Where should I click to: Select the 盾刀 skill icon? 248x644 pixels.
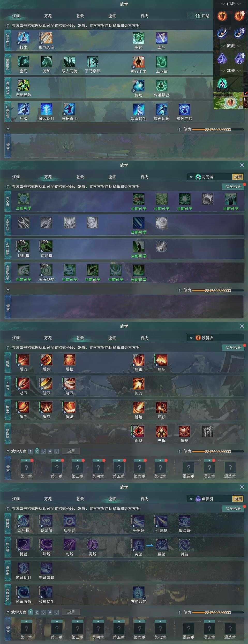pos(24,360)
